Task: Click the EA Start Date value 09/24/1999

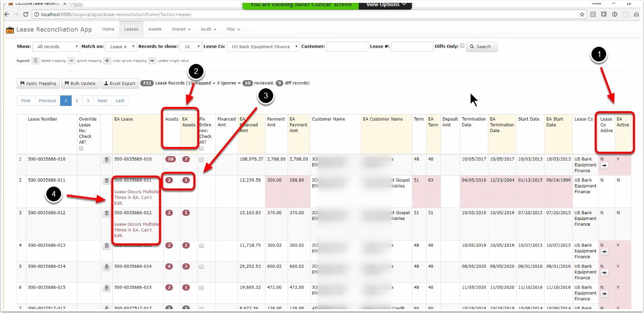Action: (x=558, y=180)
